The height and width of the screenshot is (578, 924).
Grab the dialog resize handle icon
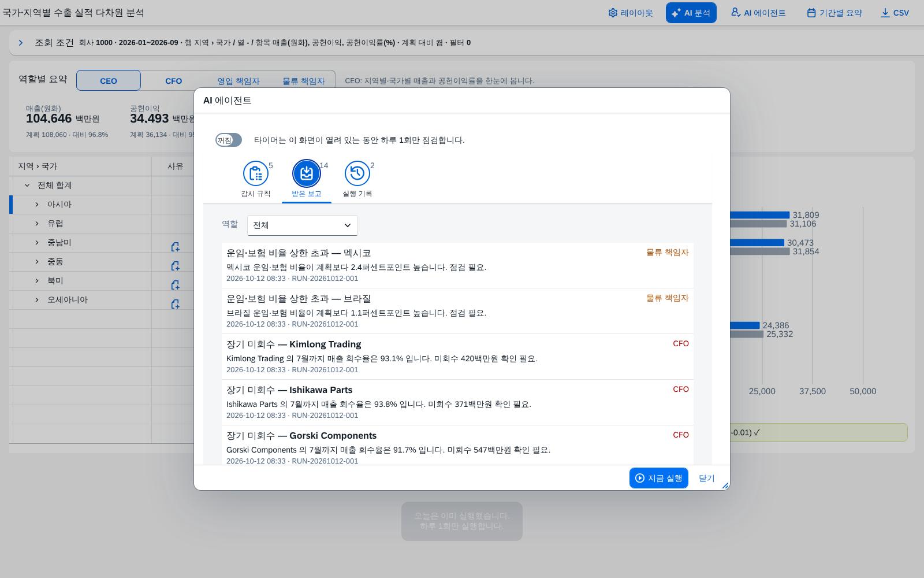725,486
